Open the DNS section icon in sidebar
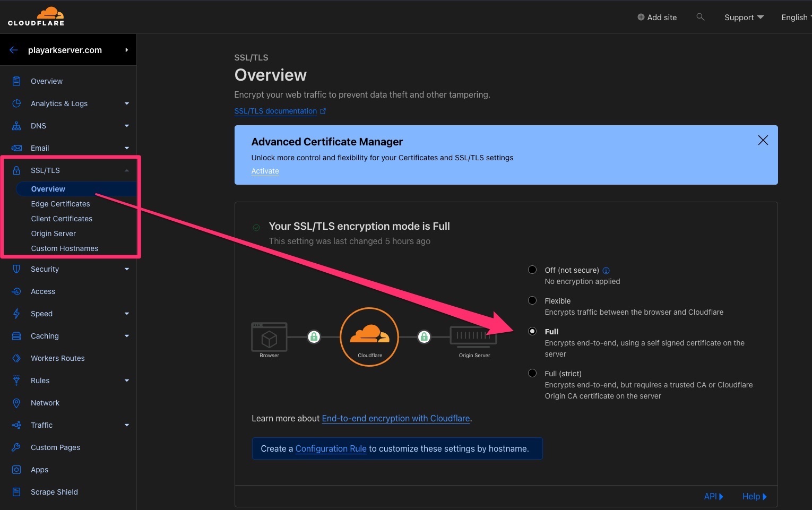Image resolution: width=812 pixels, height=510 pixels. tap(17, 126)
